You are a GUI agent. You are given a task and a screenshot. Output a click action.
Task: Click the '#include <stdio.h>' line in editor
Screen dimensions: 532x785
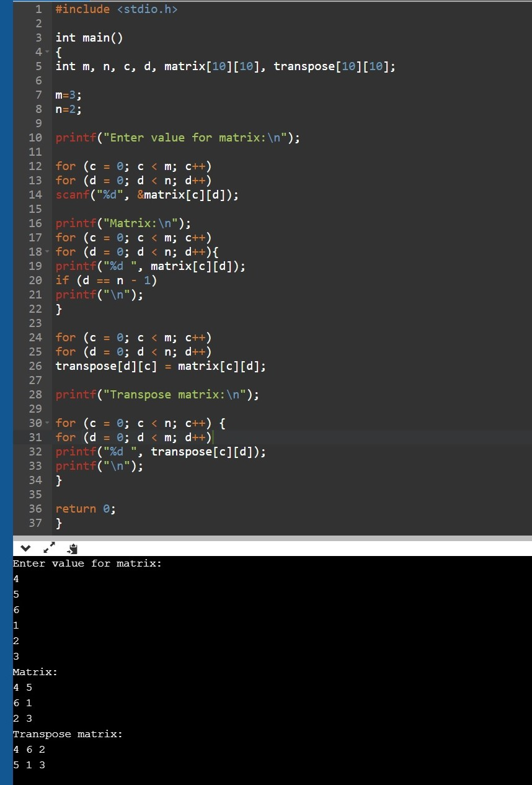coord(117,9)
